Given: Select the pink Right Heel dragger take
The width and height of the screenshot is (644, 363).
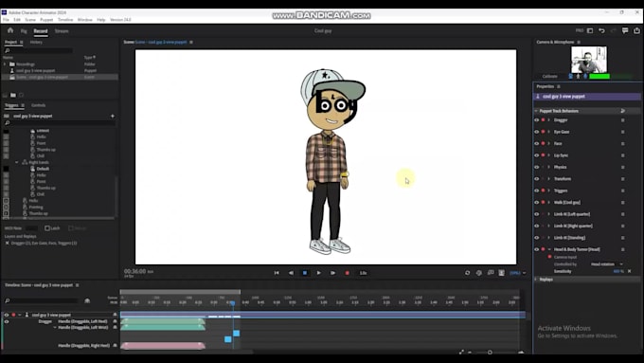Looking at the screenshot, I should coord(163,346).
